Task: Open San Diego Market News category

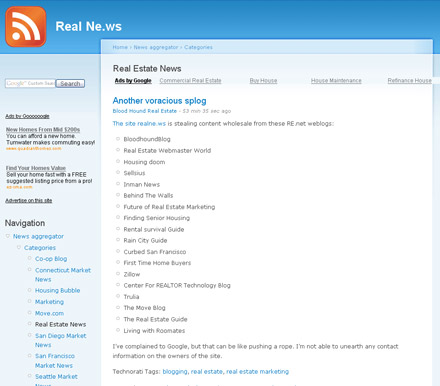Action: tap(60, 340)
